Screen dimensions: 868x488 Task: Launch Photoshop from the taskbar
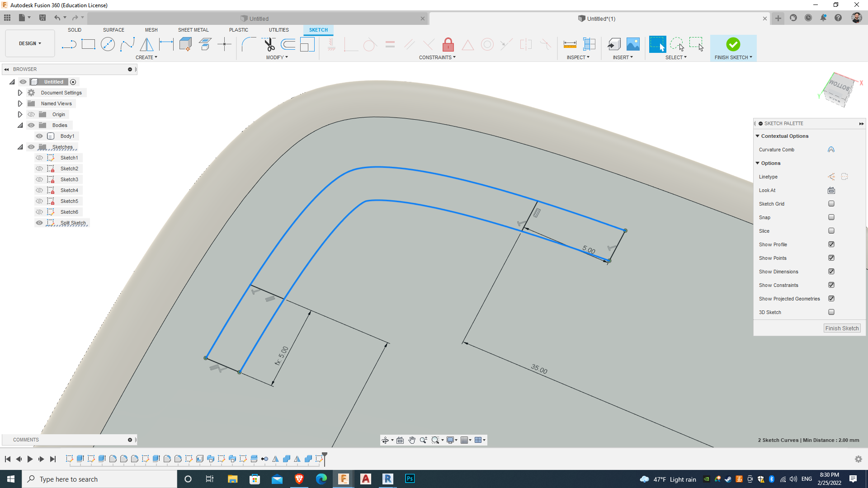coord(410,479)
